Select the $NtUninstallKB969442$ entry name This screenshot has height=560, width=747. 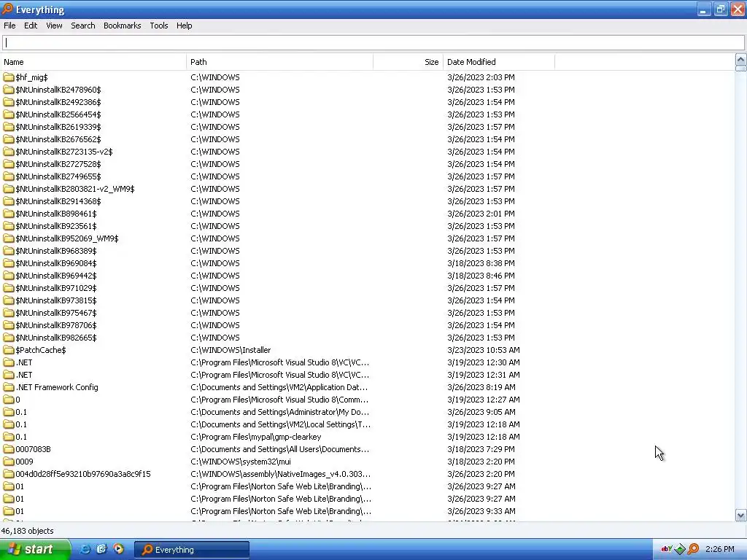point(55,276)
